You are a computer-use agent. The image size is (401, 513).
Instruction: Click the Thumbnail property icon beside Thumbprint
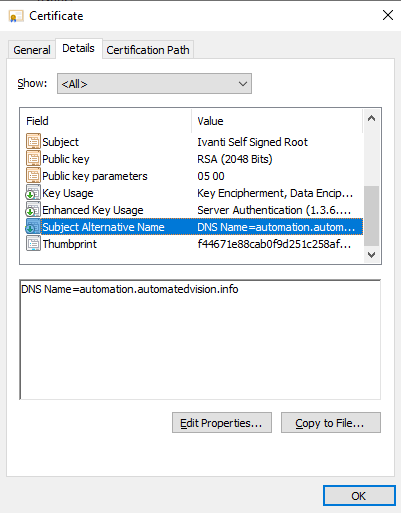pos(33,244)
